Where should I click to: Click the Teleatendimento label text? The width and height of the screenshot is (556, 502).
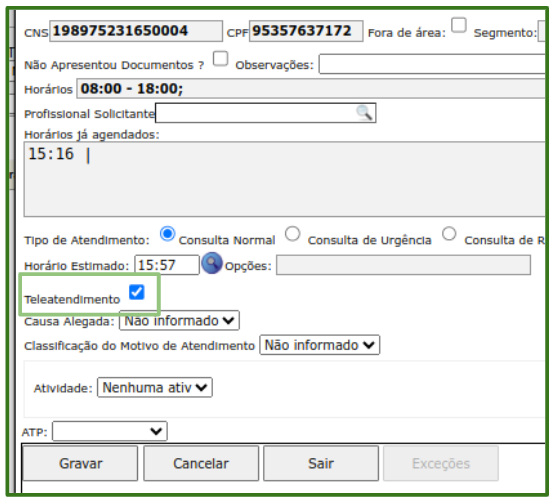[72, 300]
